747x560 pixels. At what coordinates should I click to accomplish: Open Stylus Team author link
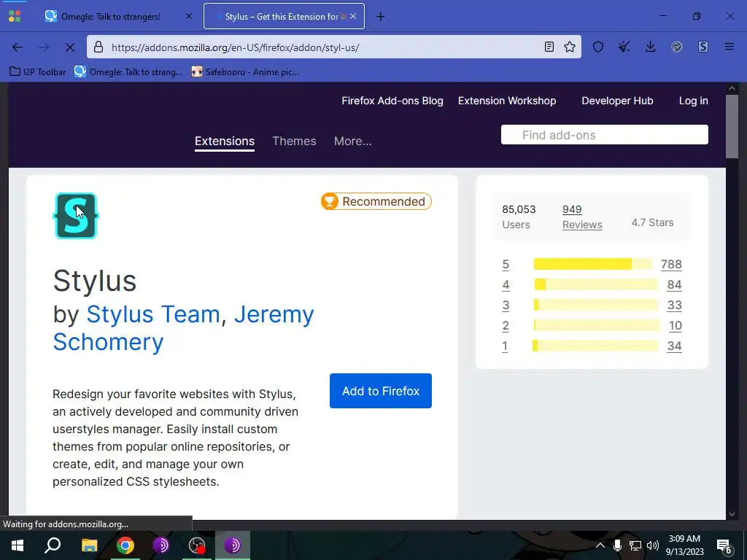153,314
